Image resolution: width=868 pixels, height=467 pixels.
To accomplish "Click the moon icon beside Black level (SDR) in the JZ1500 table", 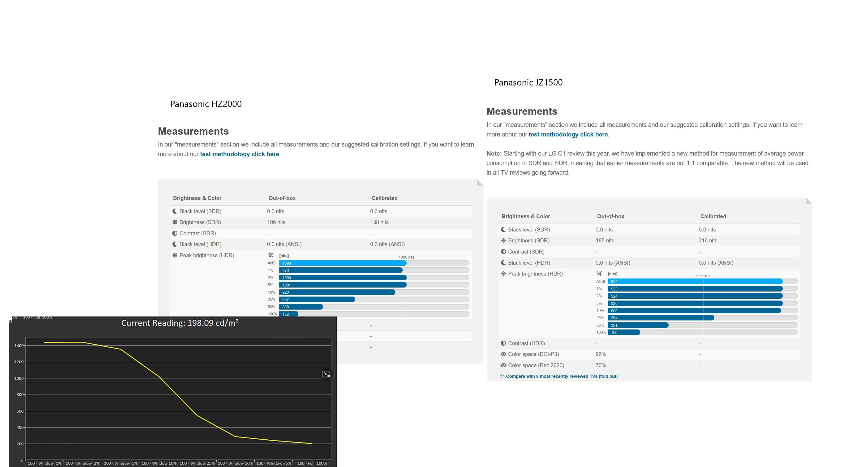I will pos(503,229).
